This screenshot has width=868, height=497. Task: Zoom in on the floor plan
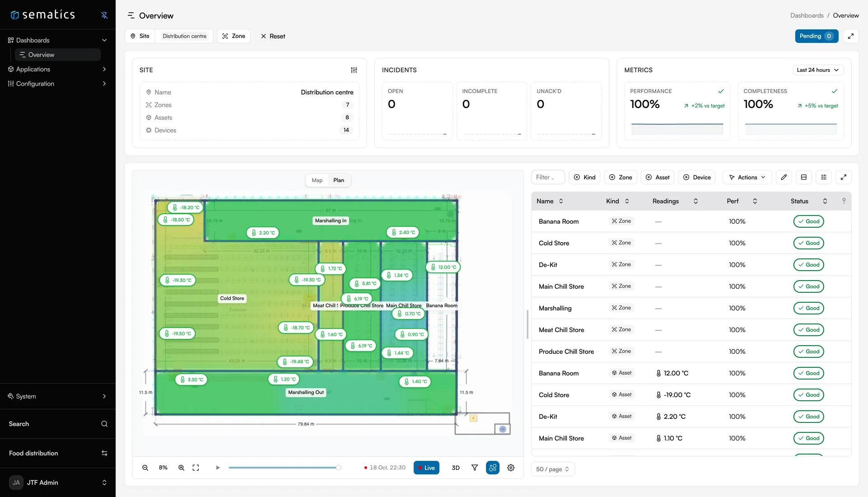point(181,468)
